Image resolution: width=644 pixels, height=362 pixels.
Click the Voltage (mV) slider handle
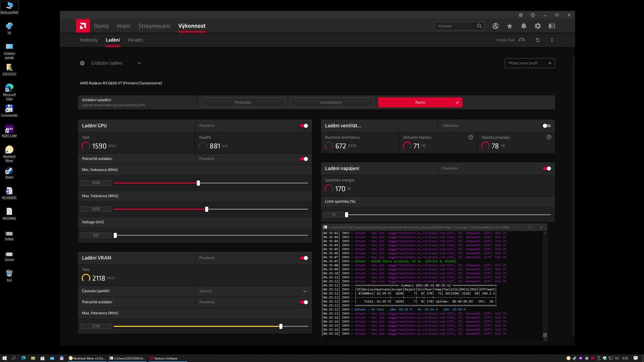tap(115, 235)
